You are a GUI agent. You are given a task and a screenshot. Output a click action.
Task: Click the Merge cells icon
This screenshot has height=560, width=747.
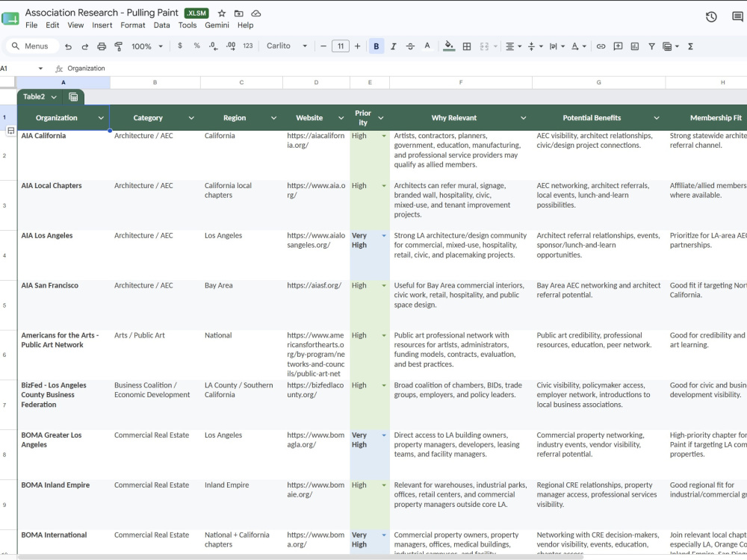(485, 46)
